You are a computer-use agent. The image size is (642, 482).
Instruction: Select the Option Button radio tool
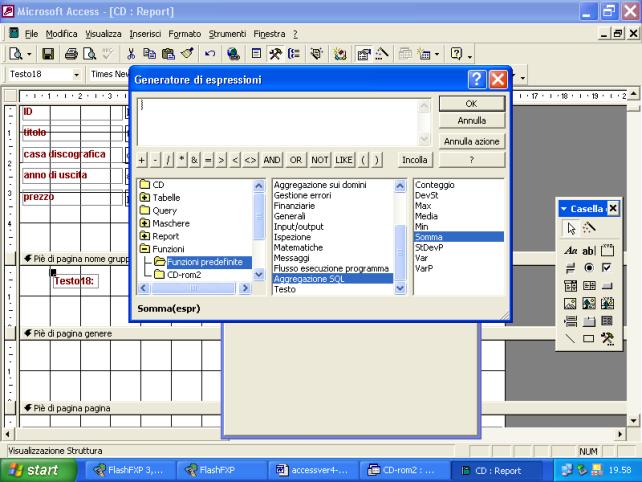click(589, 268)
